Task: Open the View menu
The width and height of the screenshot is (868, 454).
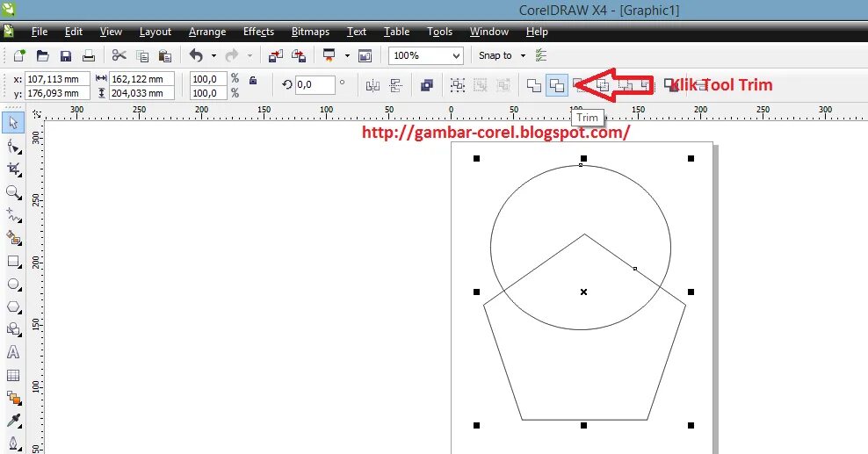Action: (111, 32)
